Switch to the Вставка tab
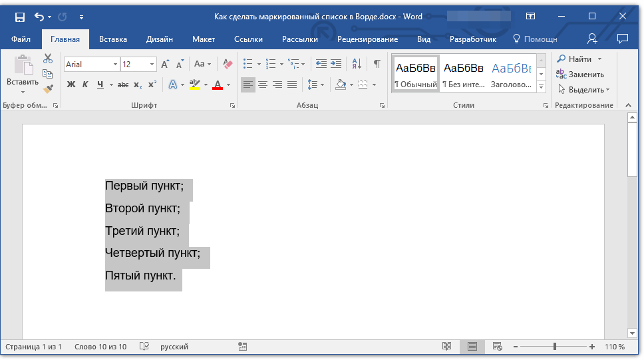This screenshot has width=644, height=360. [113, 39]
